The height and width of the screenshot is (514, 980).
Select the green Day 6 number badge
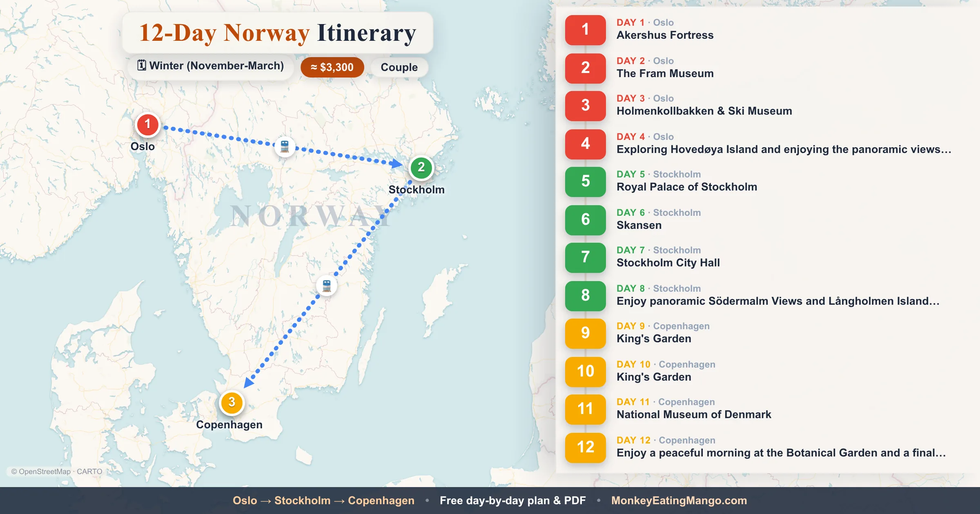[x=586, y=220]
